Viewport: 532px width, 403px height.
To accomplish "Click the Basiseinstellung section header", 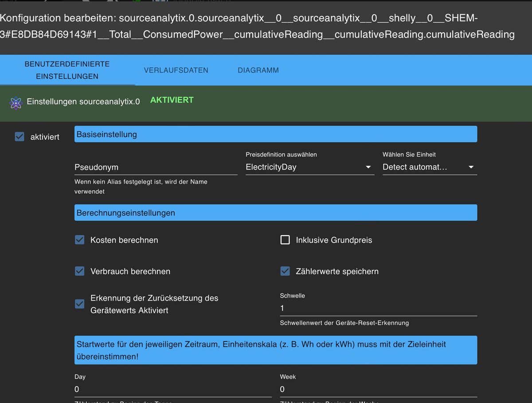I will [x=276, y=134].
